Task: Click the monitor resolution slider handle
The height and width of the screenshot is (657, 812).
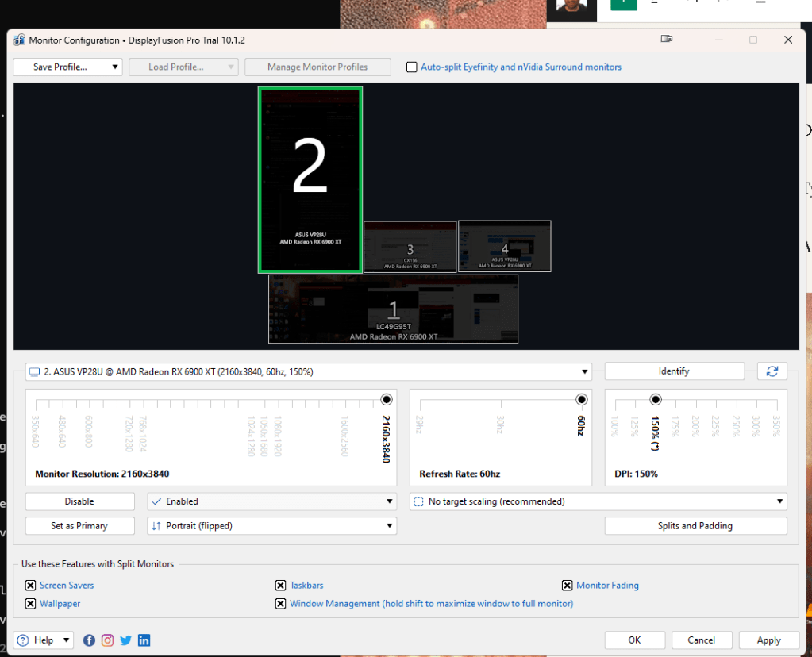Action: 387,400
